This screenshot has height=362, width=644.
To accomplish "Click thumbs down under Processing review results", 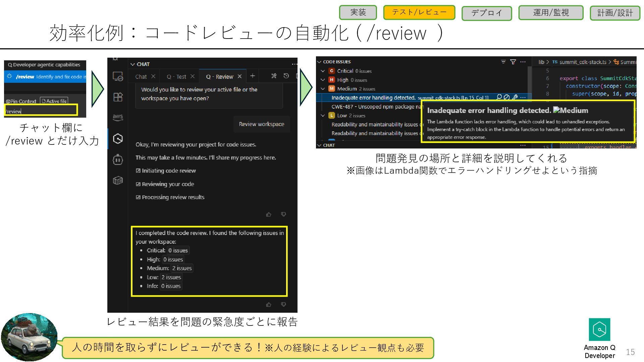I will click(x=283, y=214).
